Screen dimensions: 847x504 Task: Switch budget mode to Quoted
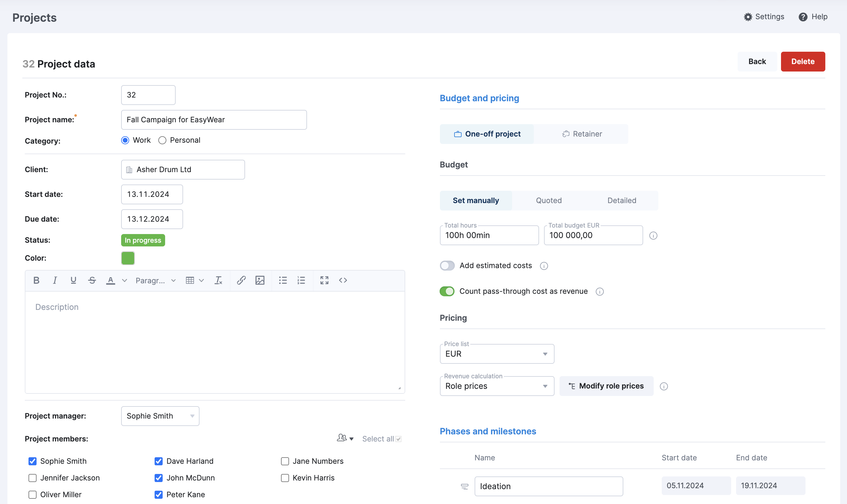tap(548, 200)
